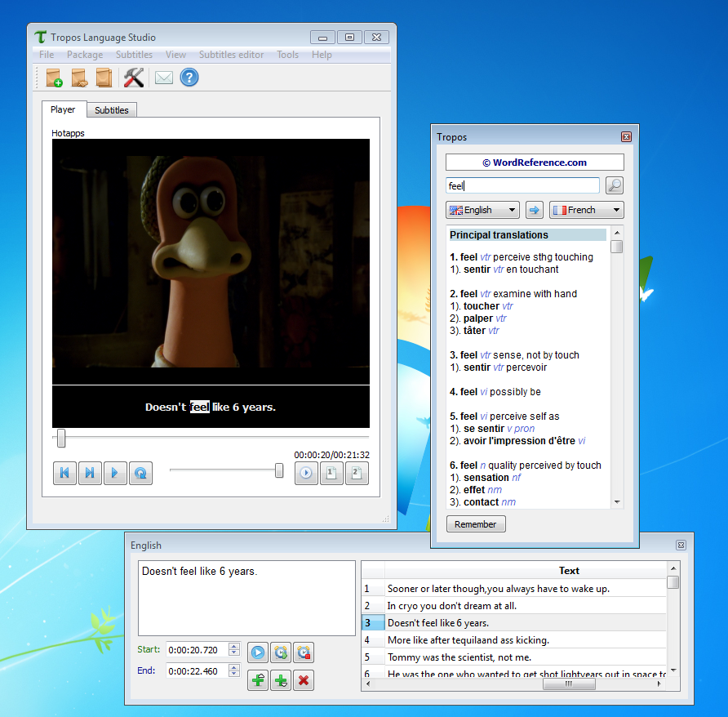Toggle subtitle track 1 button

(x=331, y=473)
